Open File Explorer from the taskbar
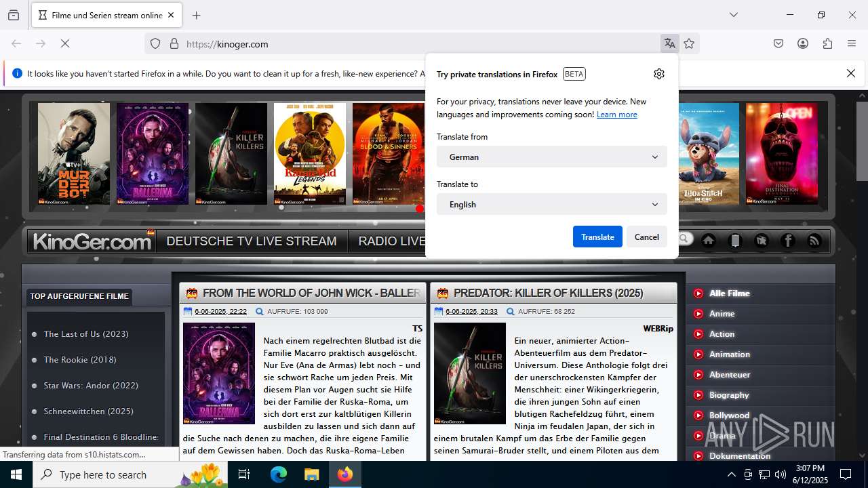The height and width of the screenshot is (488, 868). click(311, 474)
